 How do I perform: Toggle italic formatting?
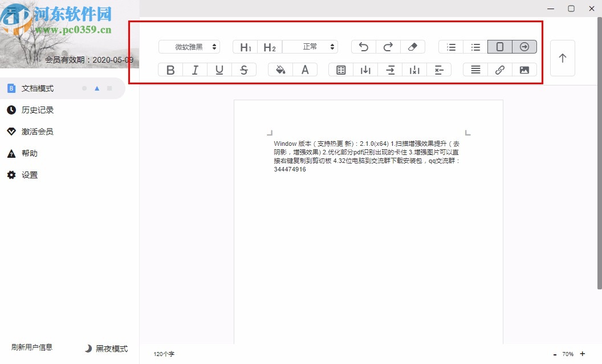(195, 70)
